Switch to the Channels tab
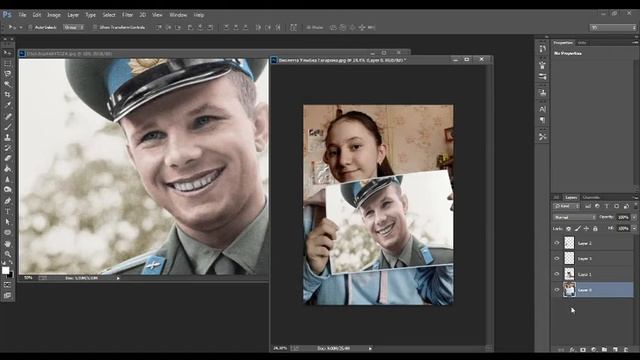The image size is (640, 360). 591,198
